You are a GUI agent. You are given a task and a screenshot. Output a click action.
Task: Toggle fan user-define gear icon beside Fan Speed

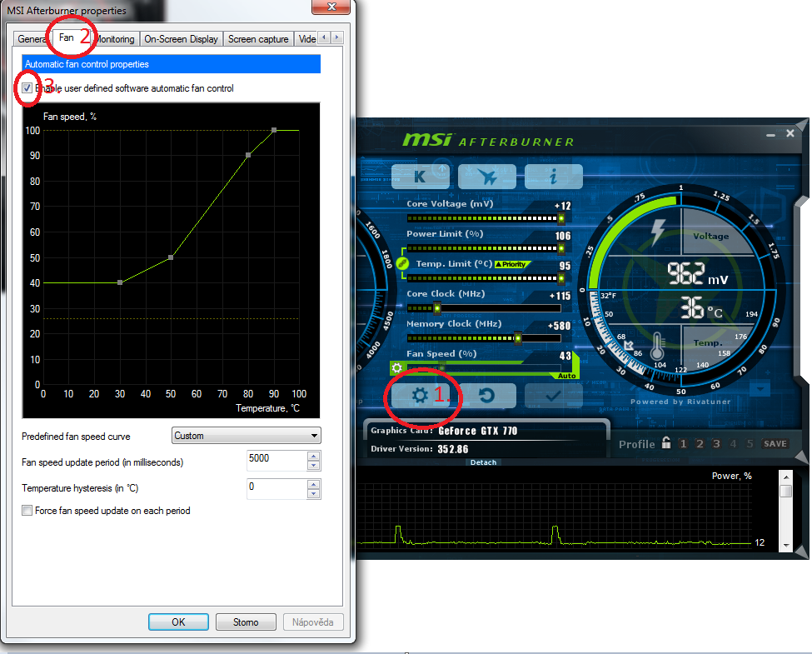[396, 368]
